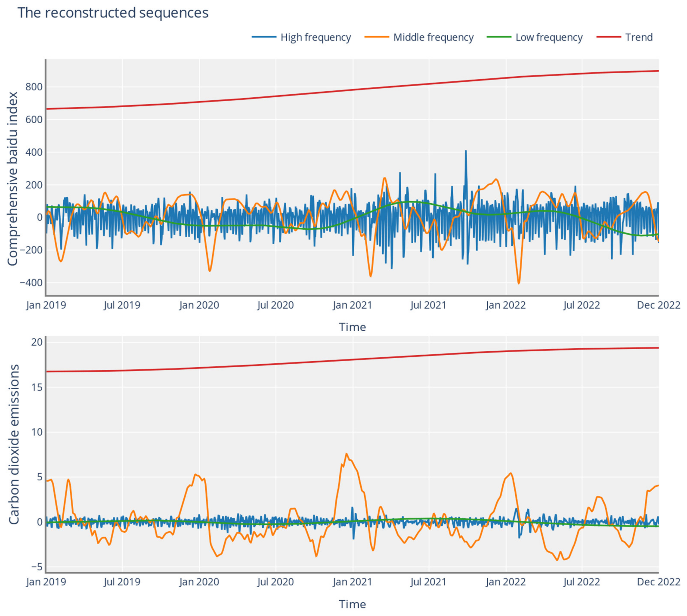Click blue High frequency legend line
Viewport: 687px width, 616px height.
264,37
